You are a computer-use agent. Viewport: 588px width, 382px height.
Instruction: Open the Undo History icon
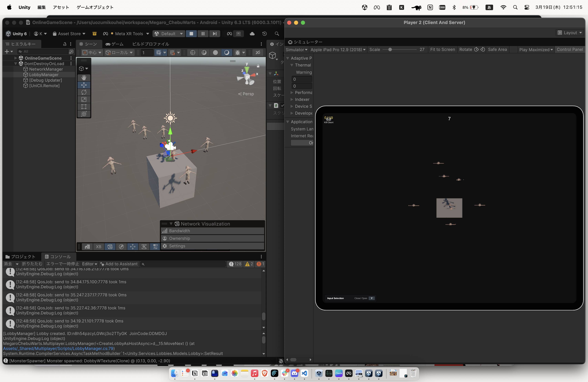[264, 33]
